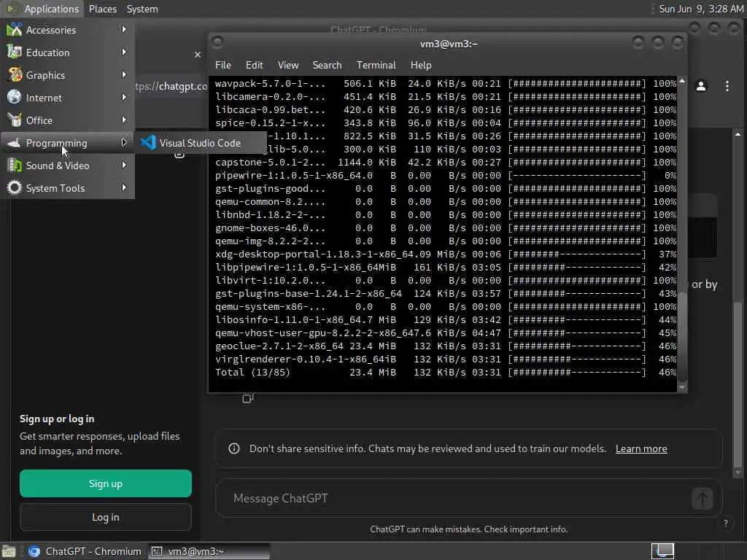Expand the Graphics submenu arrow
The image size is (747, 560).
point(124,75)
